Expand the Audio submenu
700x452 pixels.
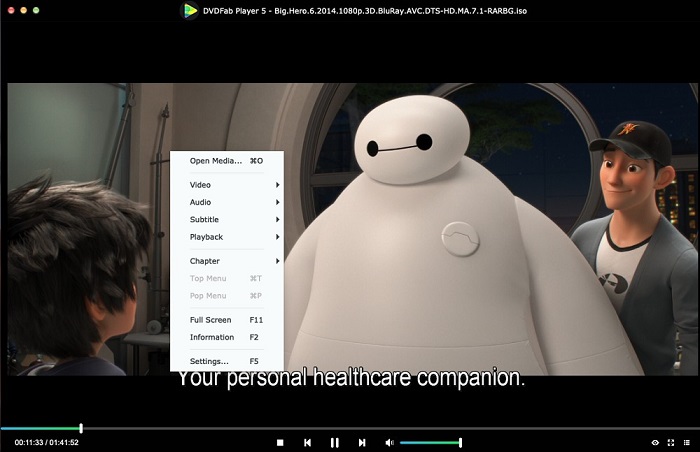(227, 202)
